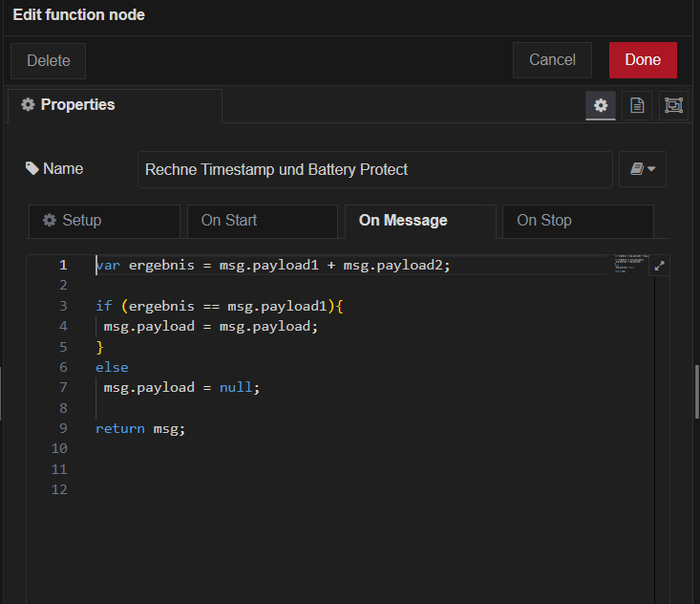Place cursor on the return msg line
This screenshot has width=700, height=604.
coord(140,429)
